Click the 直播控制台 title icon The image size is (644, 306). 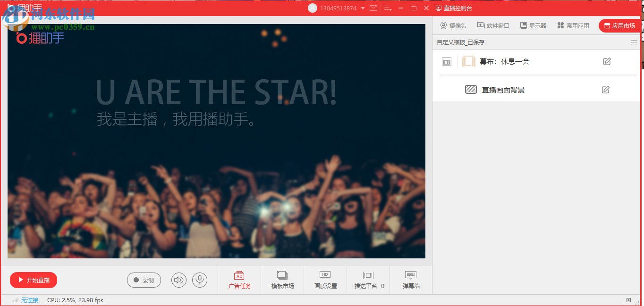[439, 8]
